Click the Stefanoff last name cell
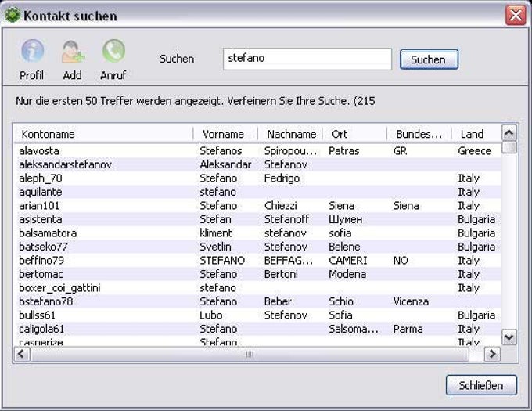Viewport: 532px width, 411px height. point(286,219)
